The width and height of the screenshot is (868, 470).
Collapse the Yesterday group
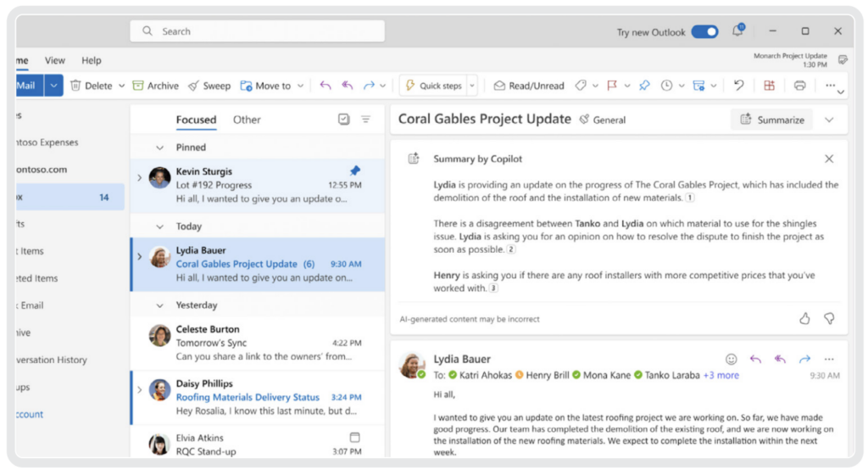pos(159,305)
